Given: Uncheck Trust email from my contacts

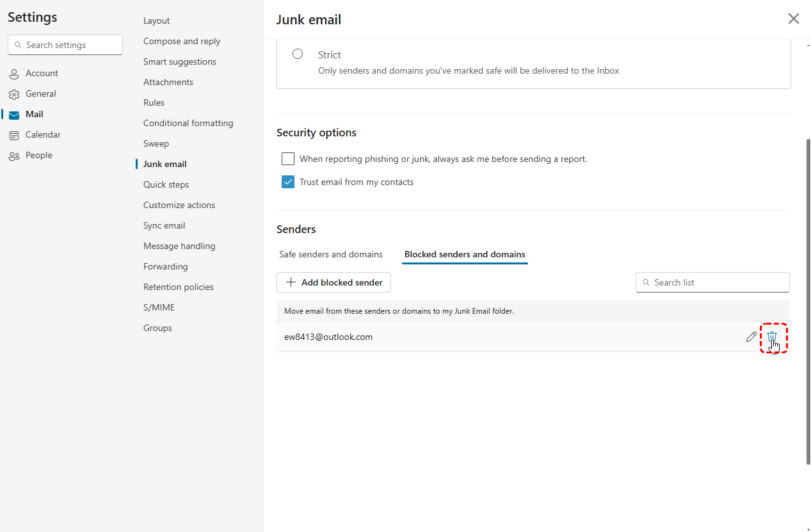Looking at the screenshot, I should pyautogui.click(x=288, y=182).
